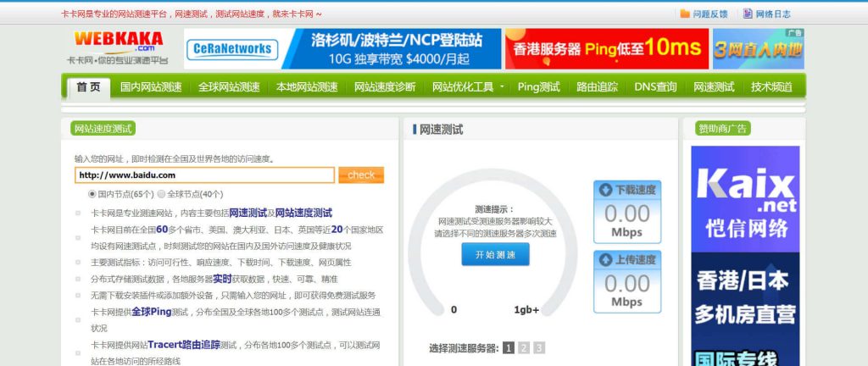Image resolution: width=868 pixels, height=366 pixels.
Task: Focus the URL input field
Action: coord(205,175)
